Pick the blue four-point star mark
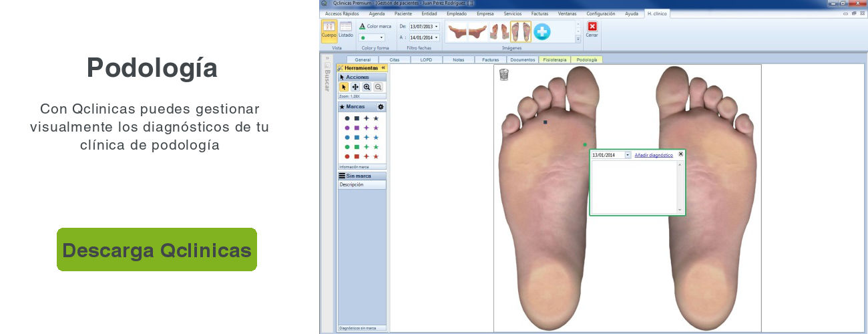Viewport: 868px width, 334px height. point(366,137)
